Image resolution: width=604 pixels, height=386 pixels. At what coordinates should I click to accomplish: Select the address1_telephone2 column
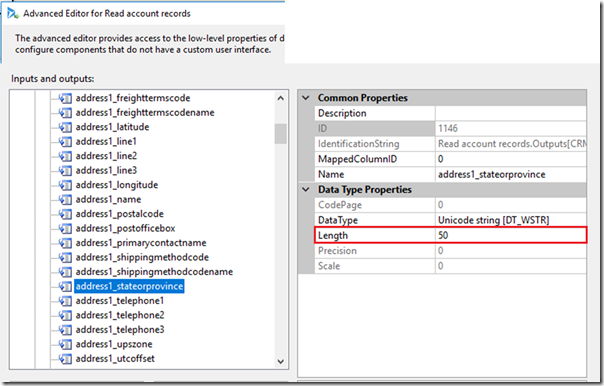click(120, 316)
